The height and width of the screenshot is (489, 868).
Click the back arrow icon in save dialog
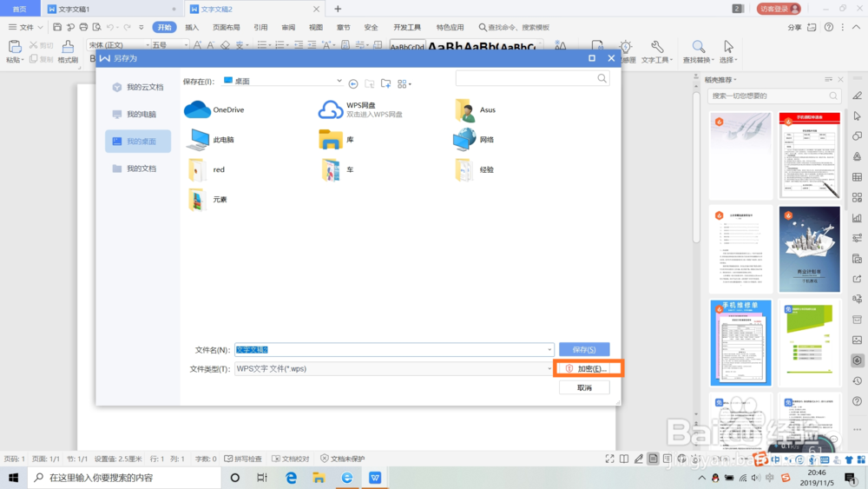click(353, 83)
